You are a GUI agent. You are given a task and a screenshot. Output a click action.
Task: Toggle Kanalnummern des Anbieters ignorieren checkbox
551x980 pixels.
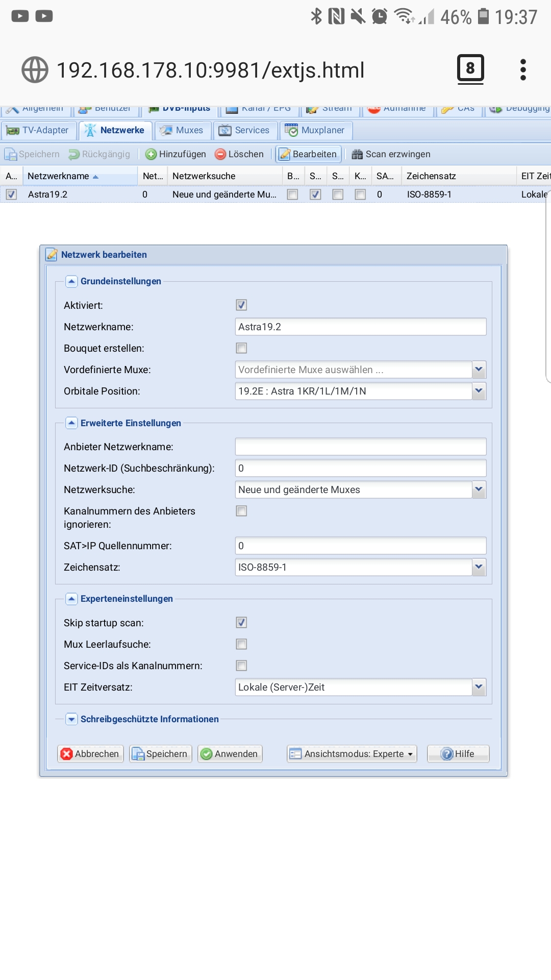pyautogui.click(x=241, y=511)
